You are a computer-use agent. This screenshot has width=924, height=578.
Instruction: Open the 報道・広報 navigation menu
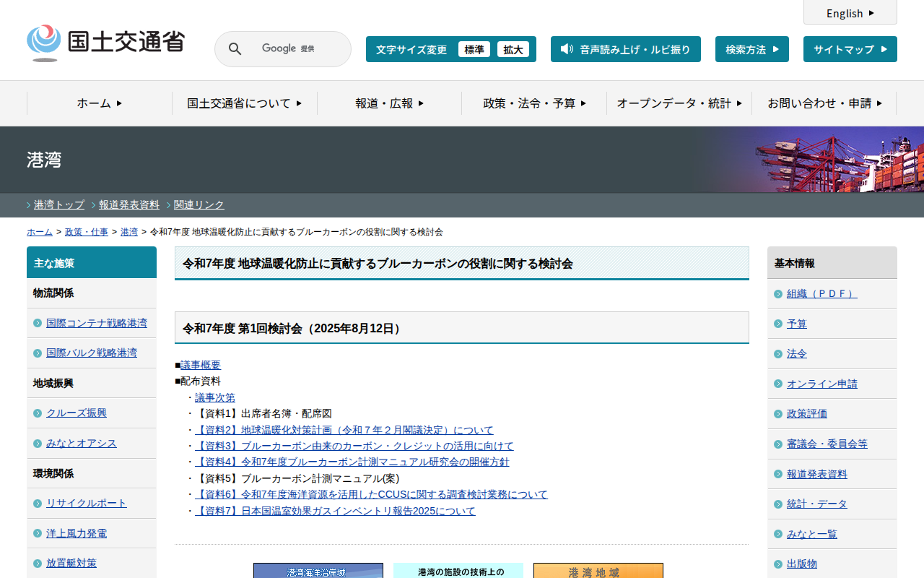click(389, 103)
